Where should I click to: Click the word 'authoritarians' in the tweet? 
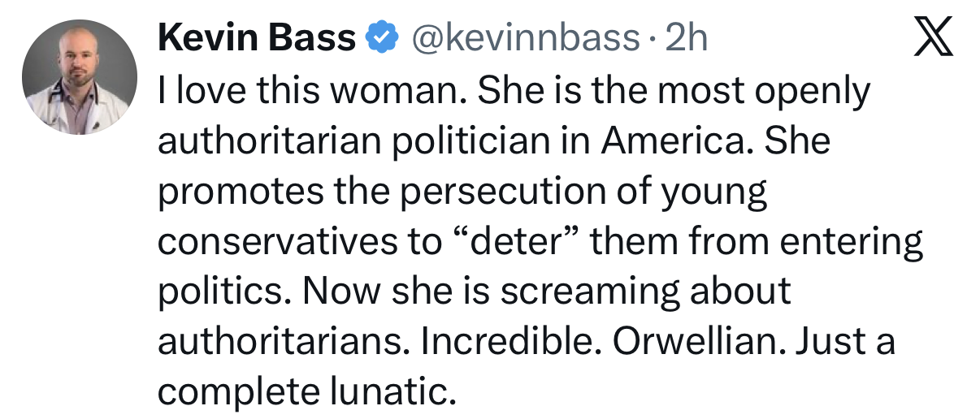click(x=283, y=342)
